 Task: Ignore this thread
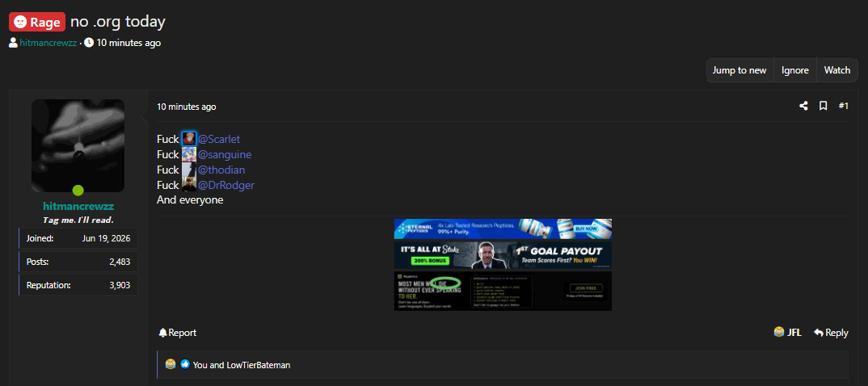(x=795, y=70)
